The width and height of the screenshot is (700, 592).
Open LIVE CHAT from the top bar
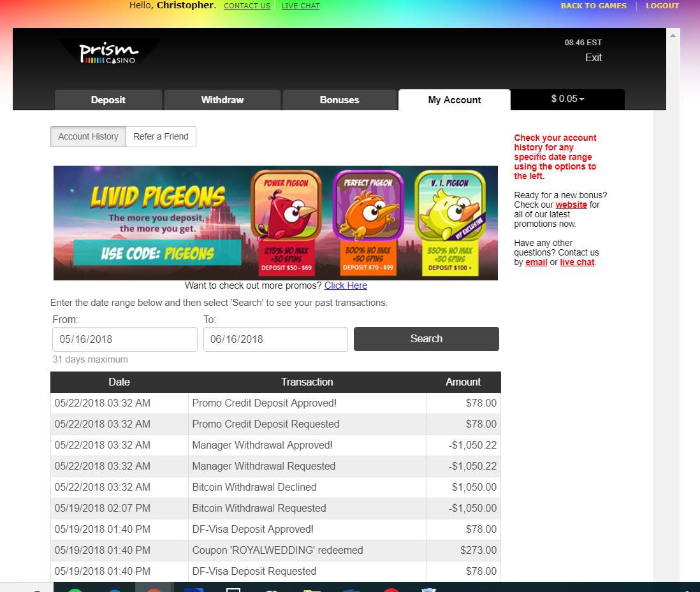point(300,6)
